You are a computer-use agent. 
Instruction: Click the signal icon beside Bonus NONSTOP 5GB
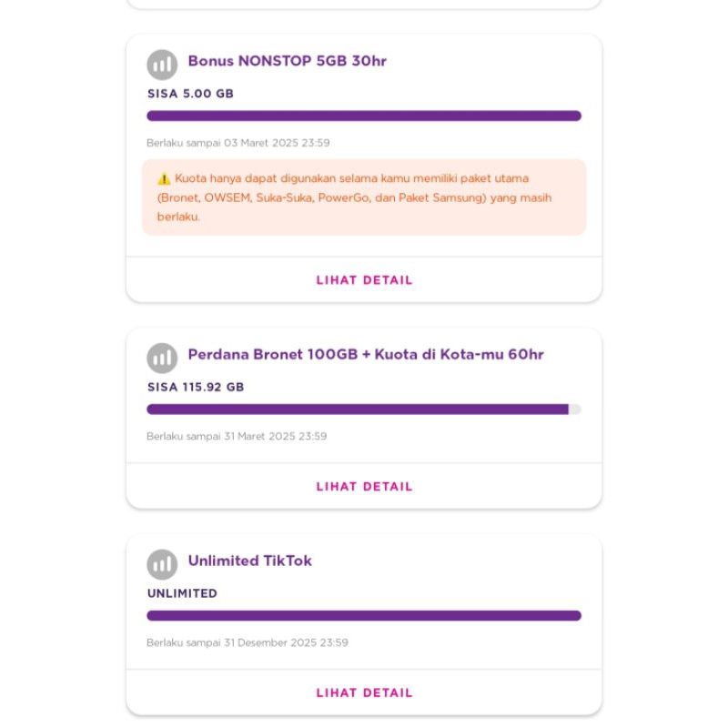tap(162, 65)
